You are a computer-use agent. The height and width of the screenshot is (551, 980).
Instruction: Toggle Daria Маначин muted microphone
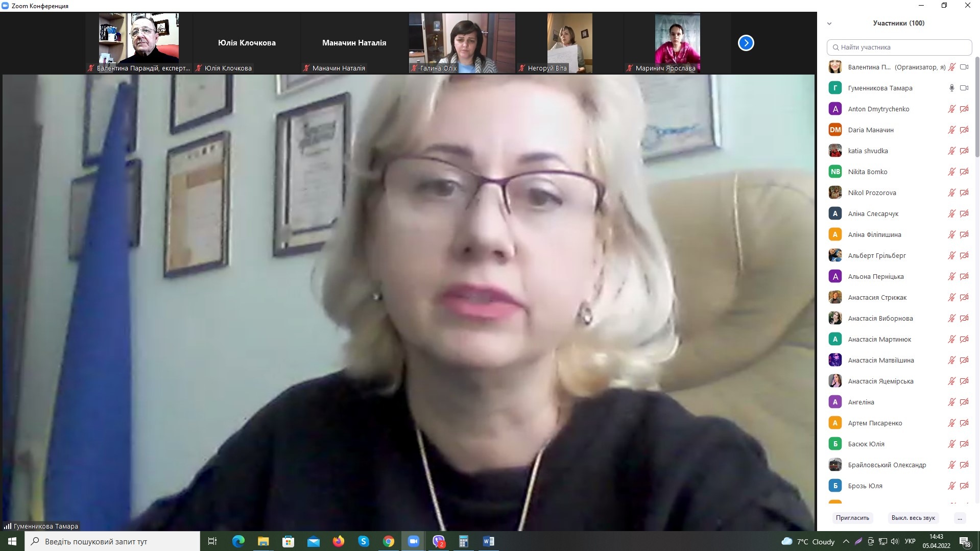[951, 130]
